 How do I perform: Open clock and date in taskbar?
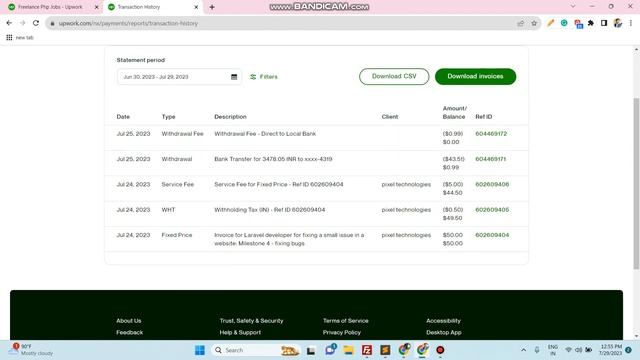click(611, 350)
